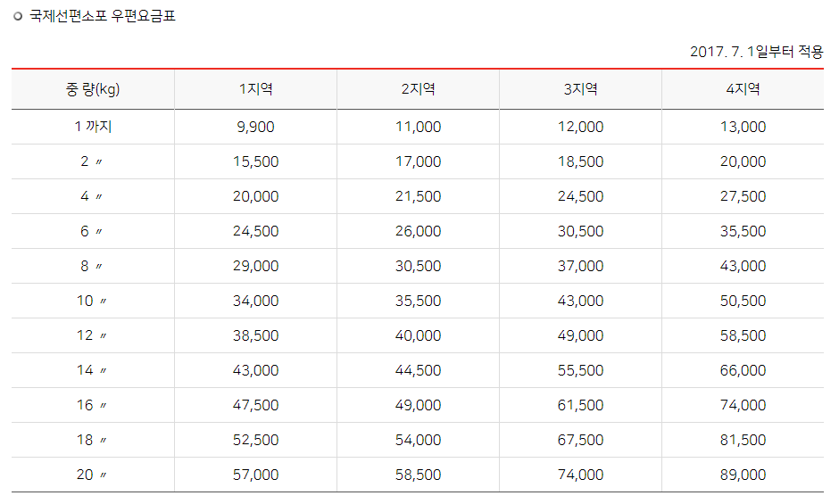Screen dimensions: 839x504
Task: Click the 61,500 price cell
Action: pyautogui.click(x=580, y=405)
